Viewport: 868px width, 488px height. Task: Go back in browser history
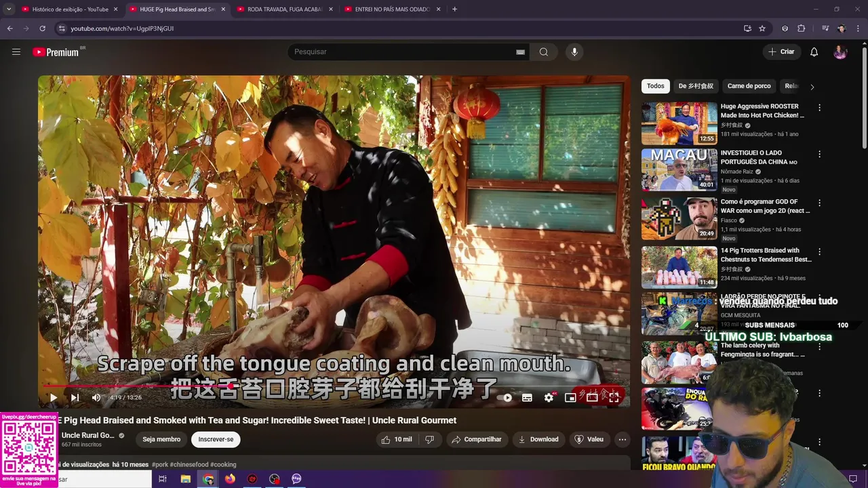pos(10,28)
